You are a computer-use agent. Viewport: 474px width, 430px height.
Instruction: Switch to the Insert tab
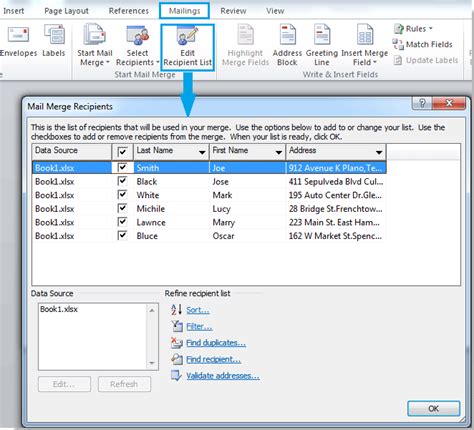[x=13, y=11]
